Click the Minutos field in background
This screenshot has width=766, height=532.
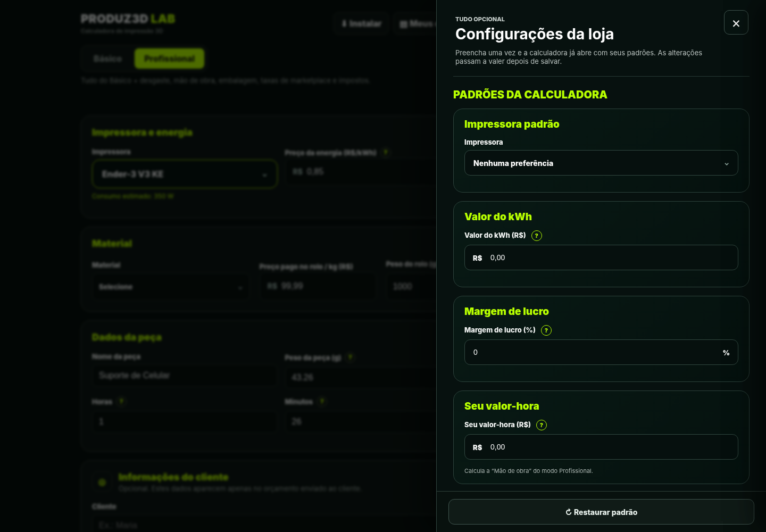[360, 421]
